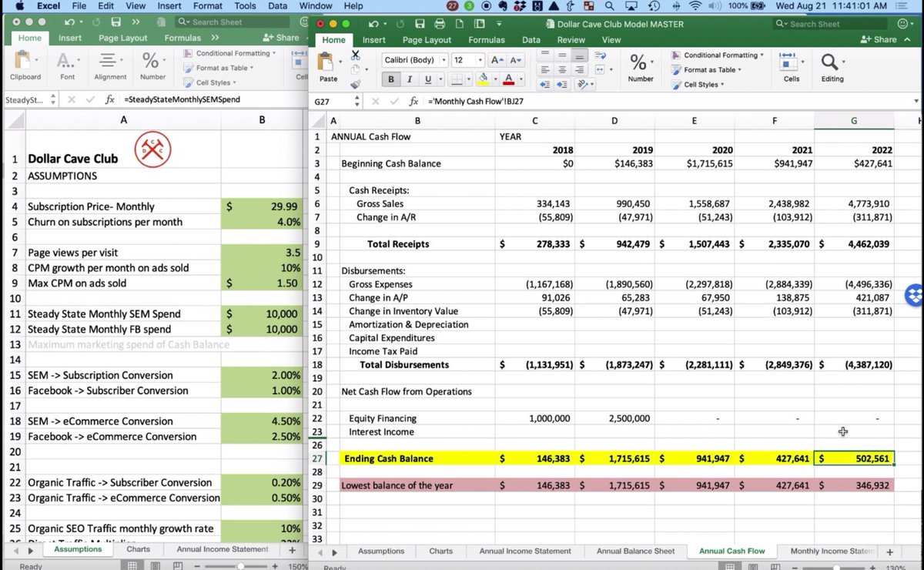Image resolution: width=924 pixels, height=570 pixels.
Task: Click the Share button in MASTER window
Action: click(879, 39)
